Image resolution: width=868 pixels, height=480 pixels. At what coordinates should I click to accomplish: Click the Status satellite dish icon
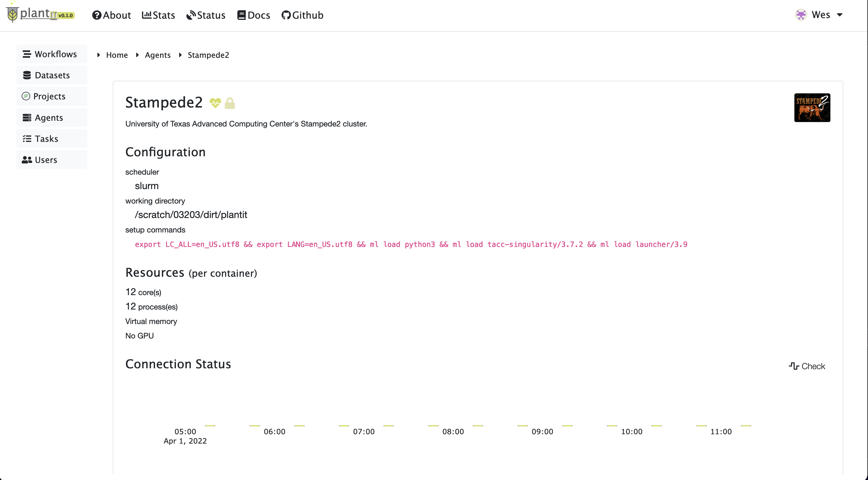191,15
